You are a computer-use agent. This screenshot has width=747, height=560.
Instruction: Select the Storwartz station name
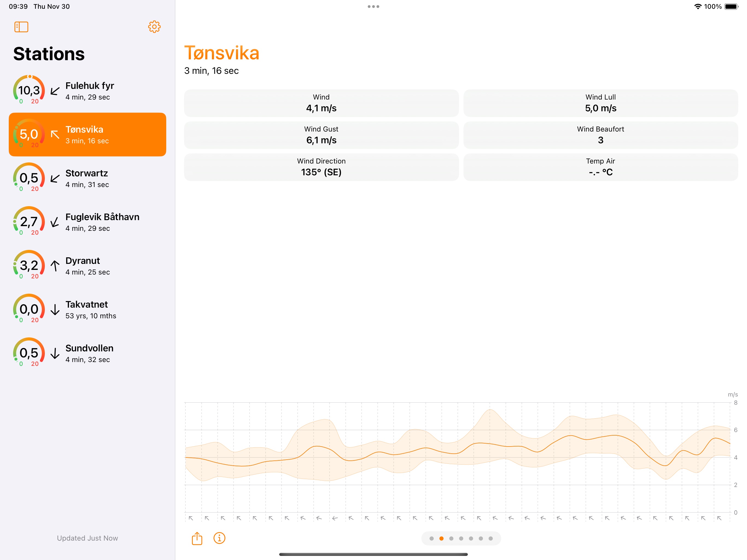point(86,173)
